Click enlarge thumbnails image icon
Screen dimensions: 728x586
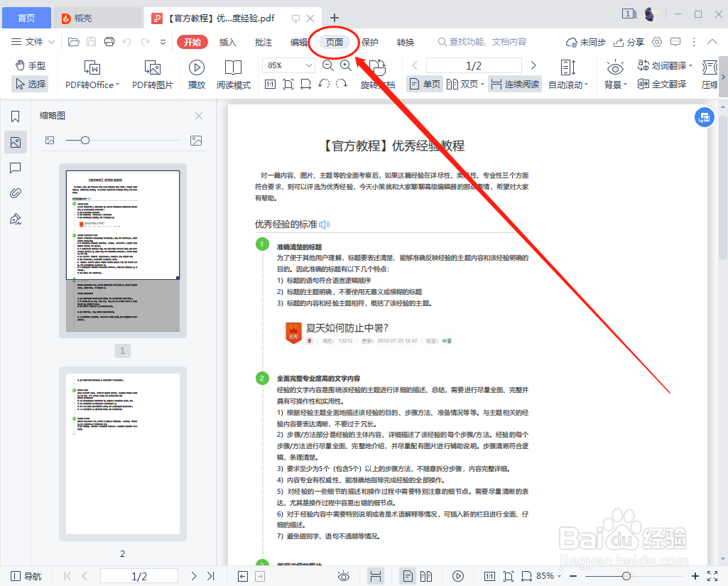(196, 140)
